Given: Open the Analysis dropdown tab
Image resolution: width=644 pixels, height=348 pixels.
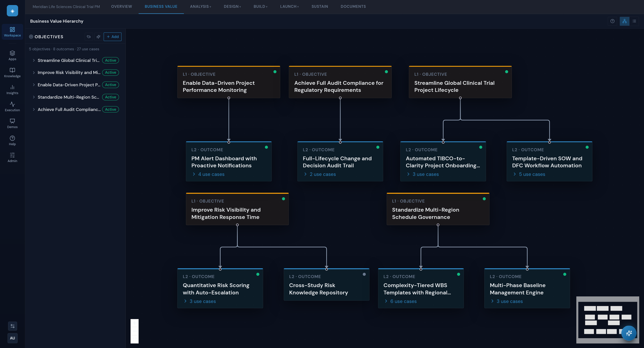Looking at the screenshot, I should [200, 6].
